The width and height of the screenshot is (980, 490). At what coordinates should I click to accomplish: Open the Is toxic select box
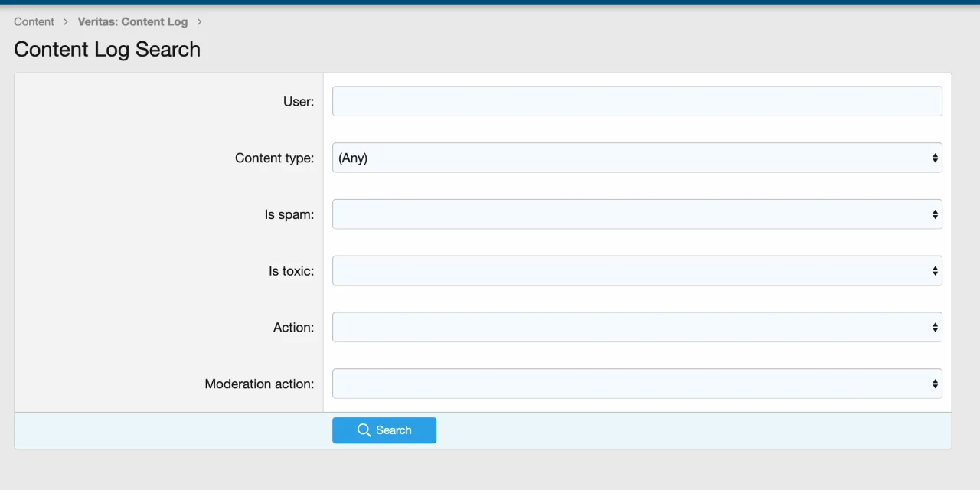[x=628, y=271]
